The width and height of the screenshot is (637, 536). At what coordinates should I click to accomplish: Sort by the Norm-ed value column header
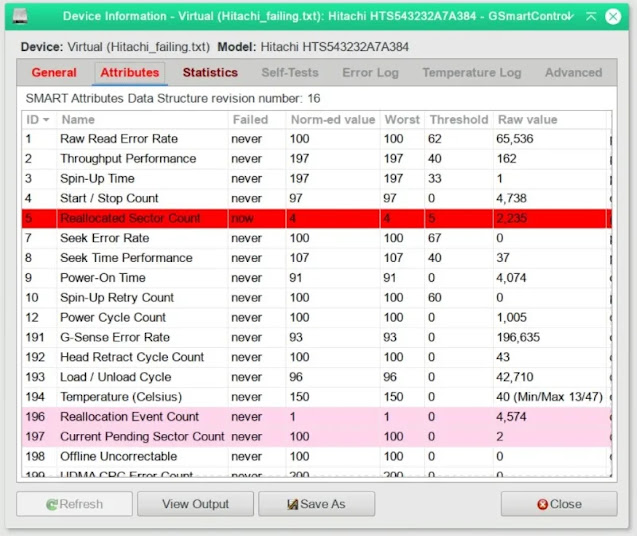[333, 119]
